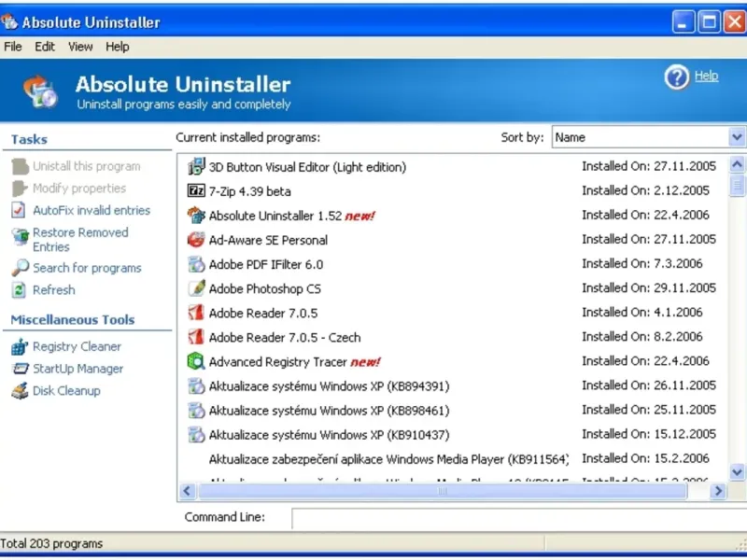Screen dimensions: 747x560
Task: Click the Command Line input field
Action: [519, 518]
